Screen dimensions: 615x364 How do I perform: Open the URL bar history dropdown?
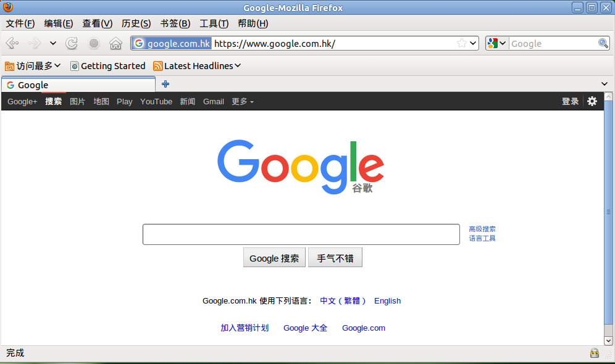tap(473, 43)
